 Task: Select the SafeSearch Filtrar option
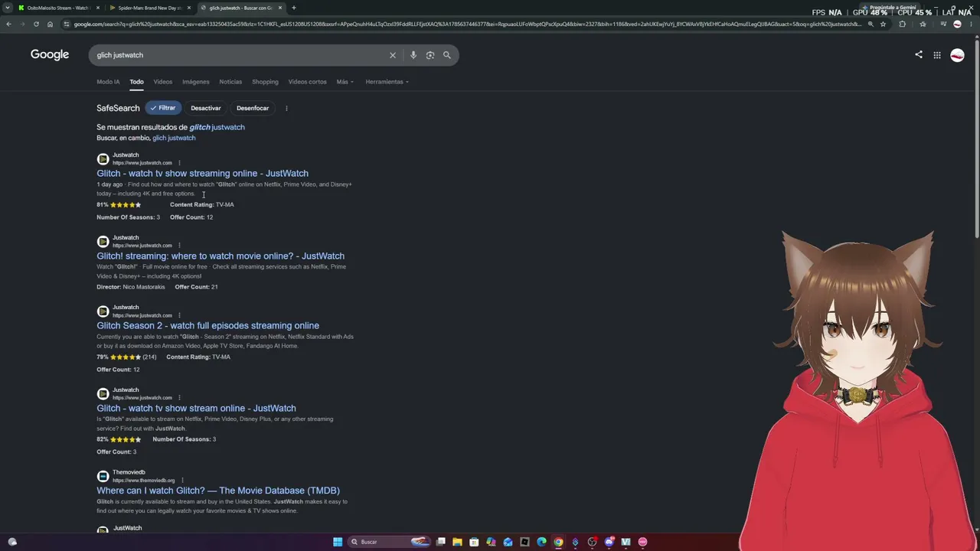point(162,108)
